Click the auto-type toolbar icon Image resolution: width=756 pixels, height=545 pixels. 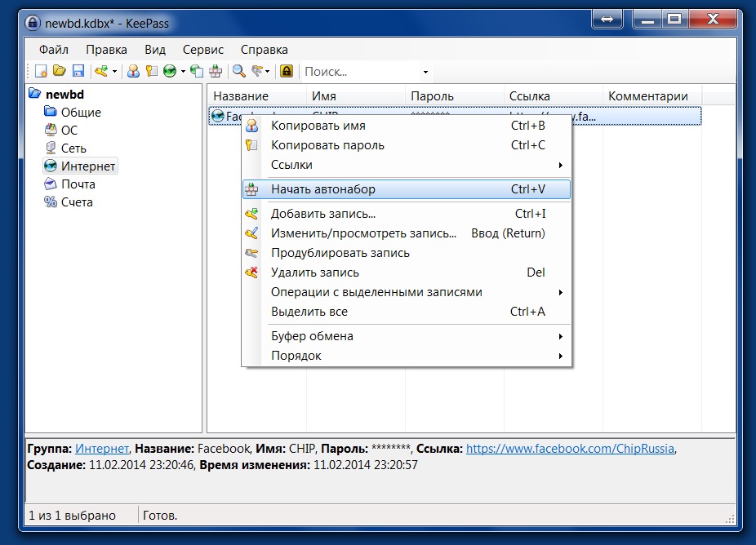pyautogui.click(x=216, y=72)
